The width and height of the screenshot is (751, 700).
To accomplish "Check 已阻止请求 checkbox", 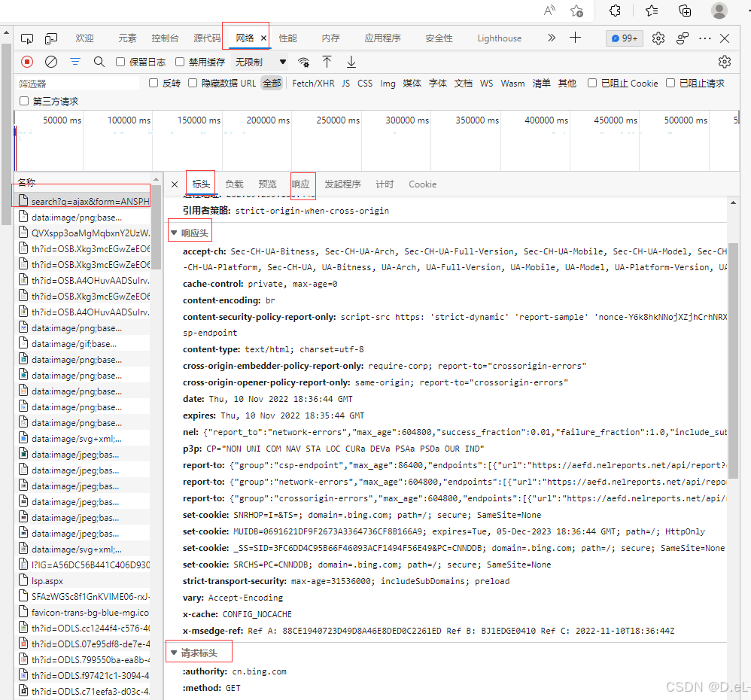I will (x=670, y=83).
